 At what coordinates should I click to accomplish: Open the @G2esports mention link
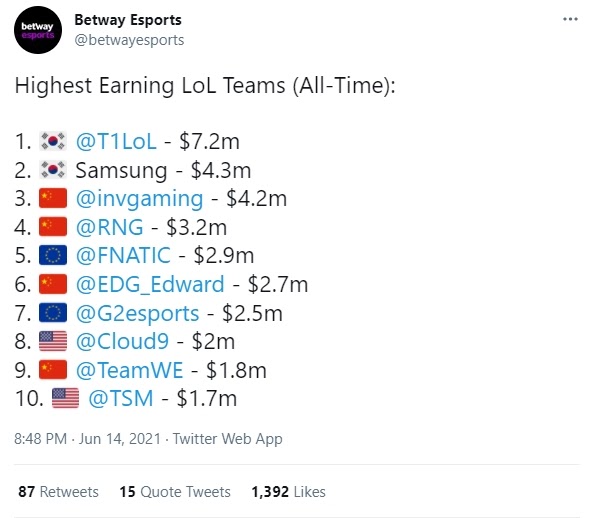click(x=137, y=313)
